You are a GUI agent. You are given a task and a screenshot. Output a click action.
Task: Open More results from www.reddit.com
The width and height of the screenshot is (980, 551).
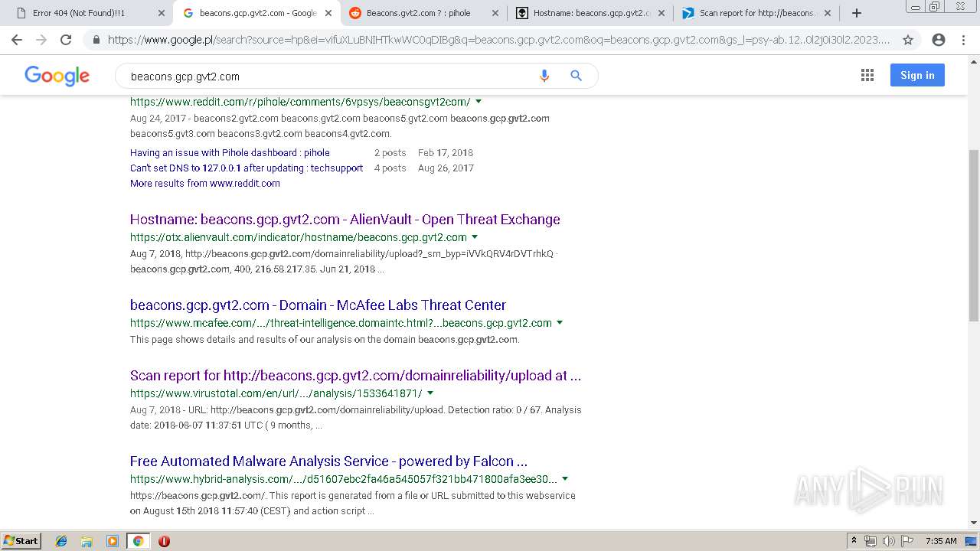205,184
